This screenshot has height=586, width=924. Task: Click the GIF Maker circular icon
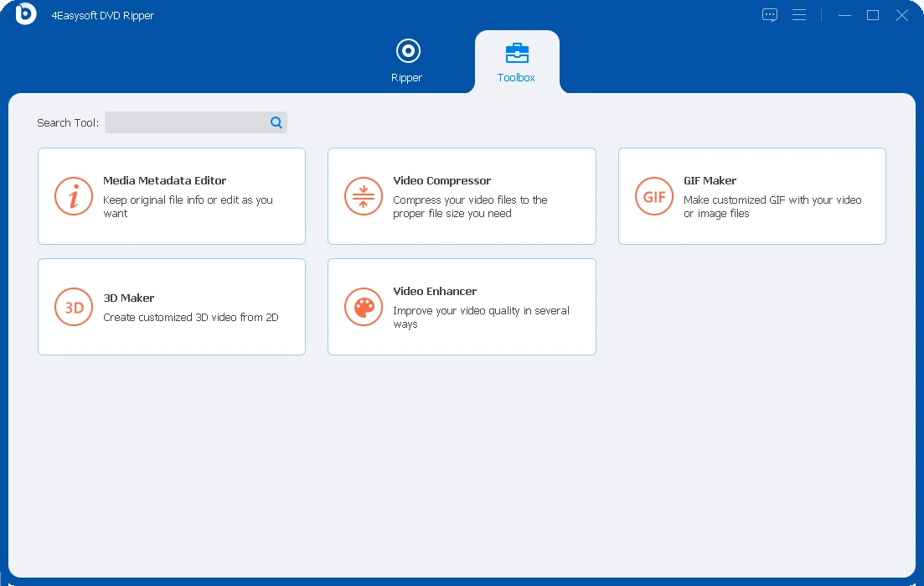point(654,196)
